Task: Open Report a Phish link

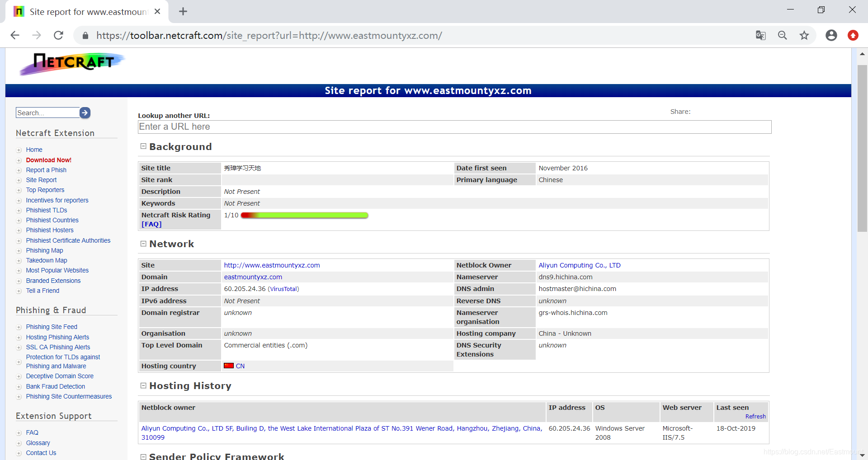Action: pyautogui.click(x=46, y=170)
